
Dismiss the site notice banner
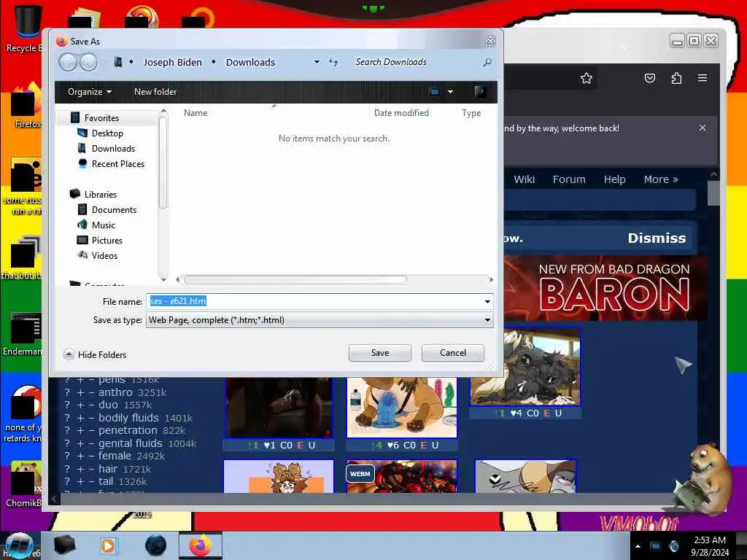(x=657, y=238)
